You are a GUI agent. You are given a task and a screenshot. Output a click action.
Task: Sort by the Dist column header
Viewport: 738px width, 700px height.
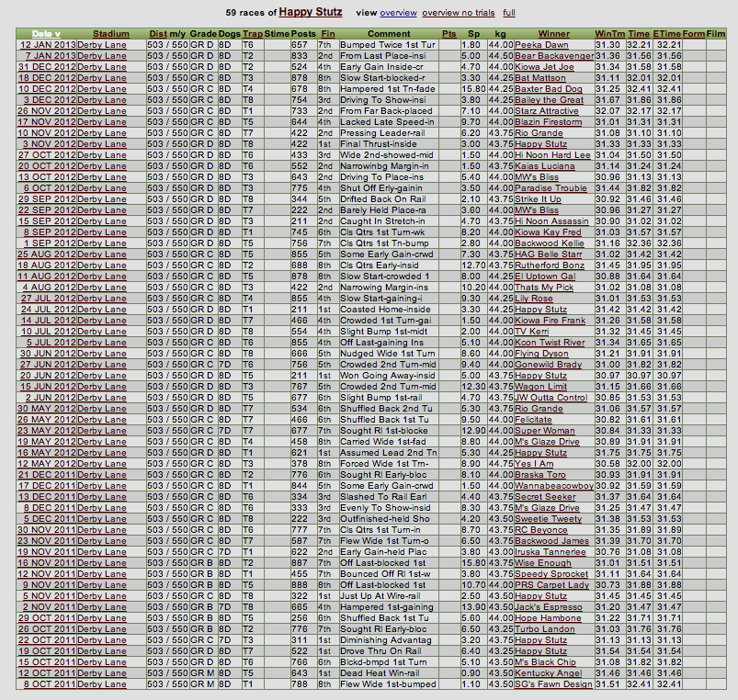(158, 34)
